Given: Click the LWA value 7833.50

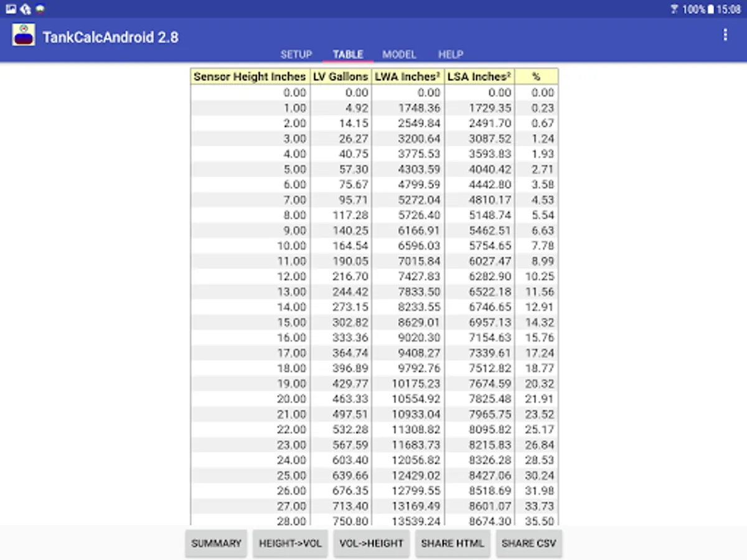Looking at the screenshot, I should tap(420, 292).
